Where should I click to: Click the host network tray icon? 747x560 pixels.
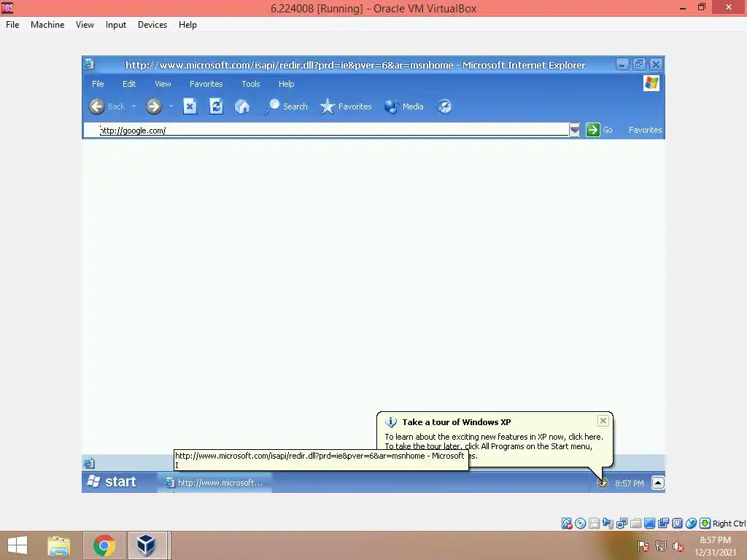[x=661, y=545]
